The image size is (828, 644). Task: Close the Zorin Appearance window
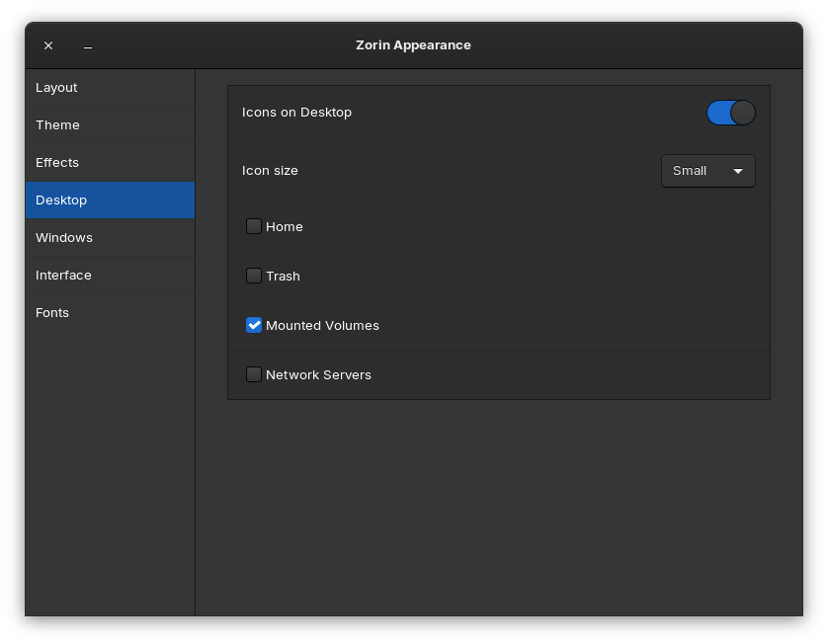point(48,45)
